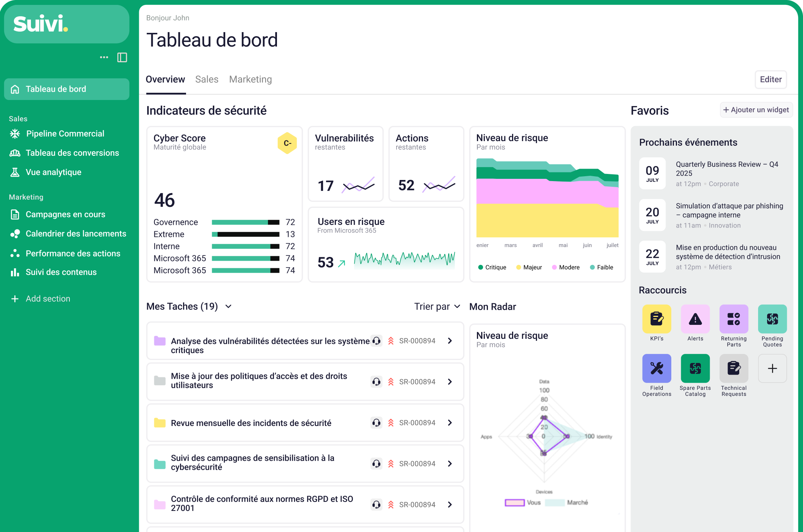Switch to the Marketing tab
The width and height of the screenshot is (803, 532).
[250, 79]
